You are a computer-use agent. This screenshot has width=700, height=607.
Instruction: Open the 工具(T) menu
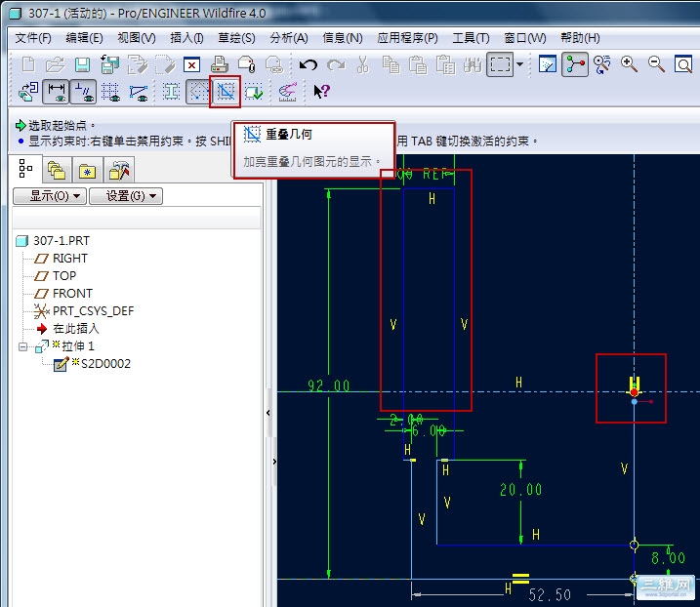pyautogui.click(x=471, y=38)
